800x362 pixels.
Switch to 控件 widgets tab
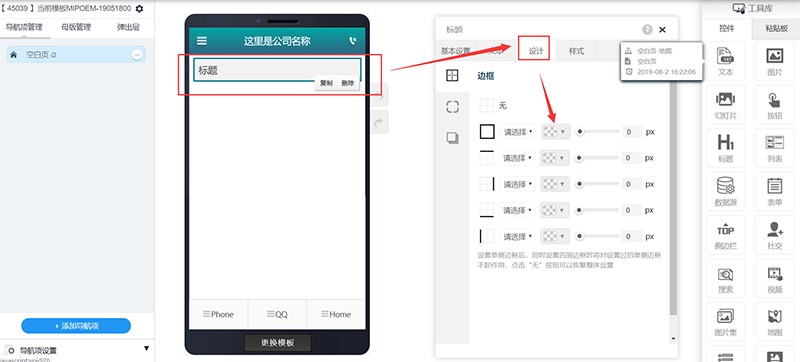tap(727, 29)
